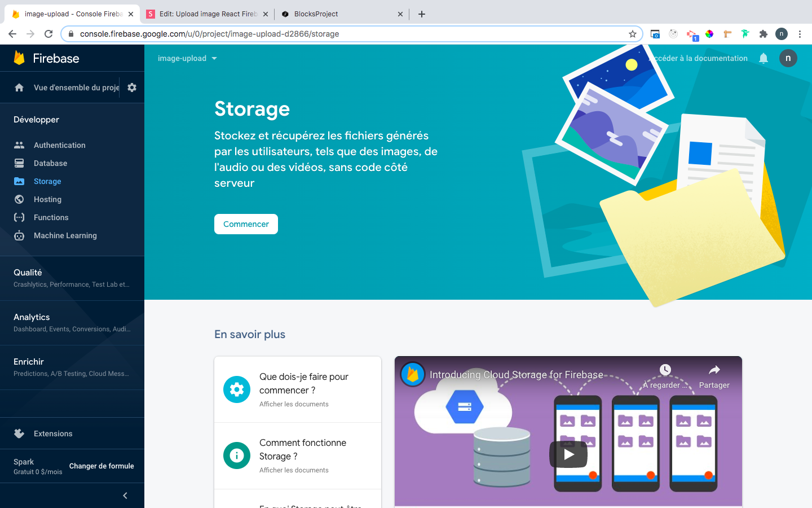
Task: Click the Authentication people icon
Action: [19, 145]
